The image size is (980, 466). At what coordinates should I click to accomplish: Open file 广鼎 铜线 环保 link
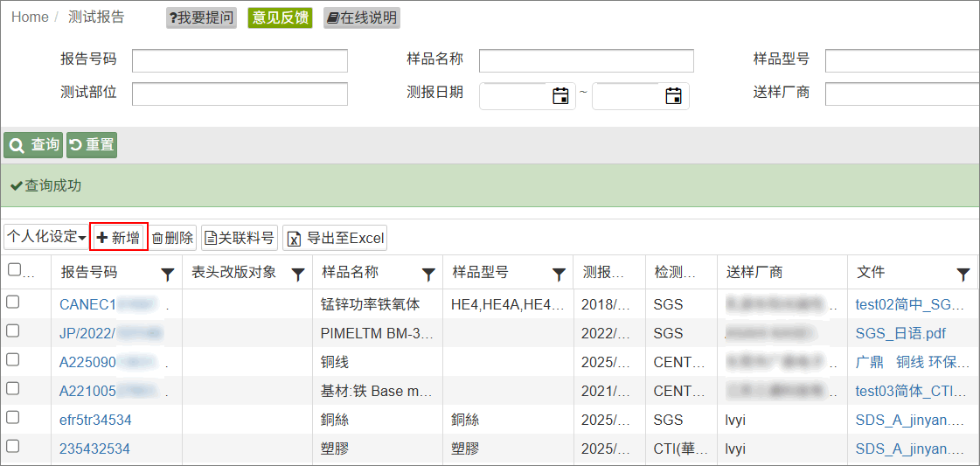(x=911, y=362)
